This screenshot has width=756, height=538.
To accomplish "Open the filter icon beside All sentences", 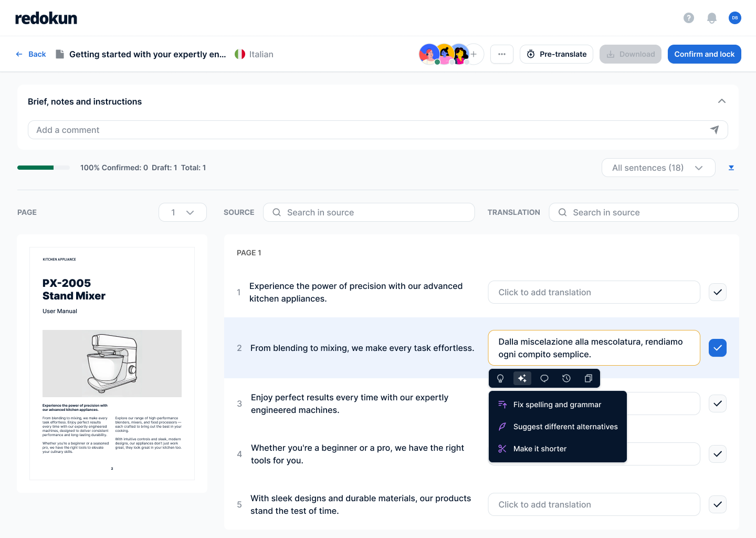I will pos(731,168).
